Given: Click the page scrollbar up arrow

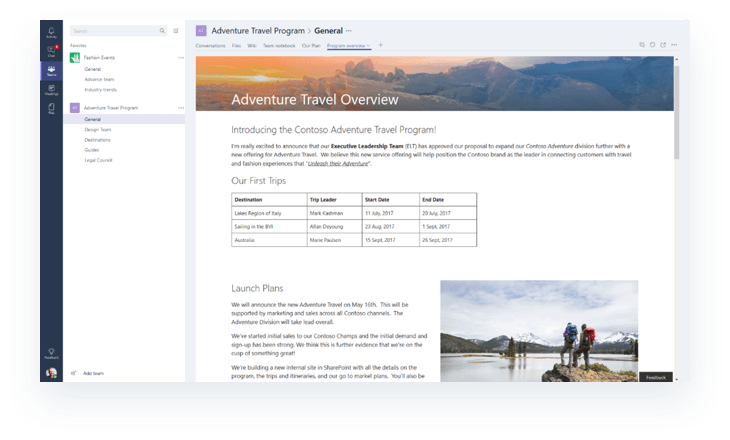Looking at the screenshot, I should point(676,60).
